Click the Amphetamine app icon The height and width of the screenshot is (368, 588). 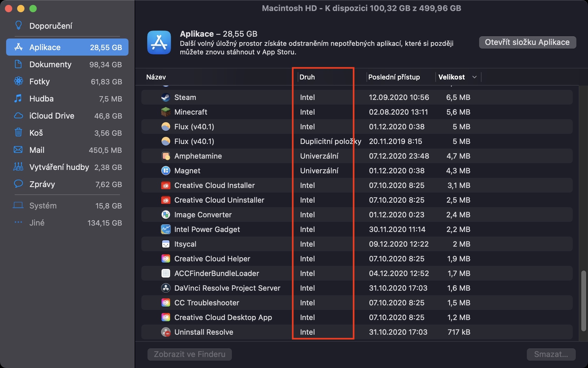166,156
